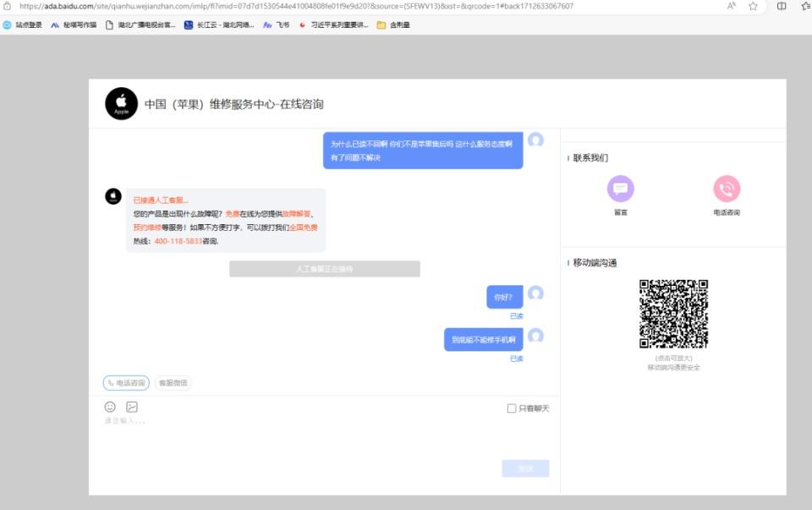Click the Apple logo in chat header
812x510 pixels.
[x=121, y=104]
